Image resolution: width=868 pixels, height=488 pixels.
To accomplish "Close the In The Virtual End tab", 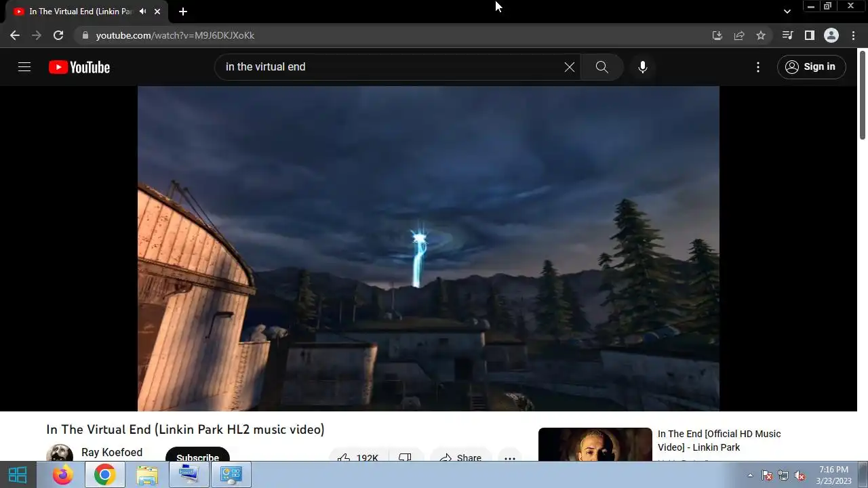I will click(157, 12).
